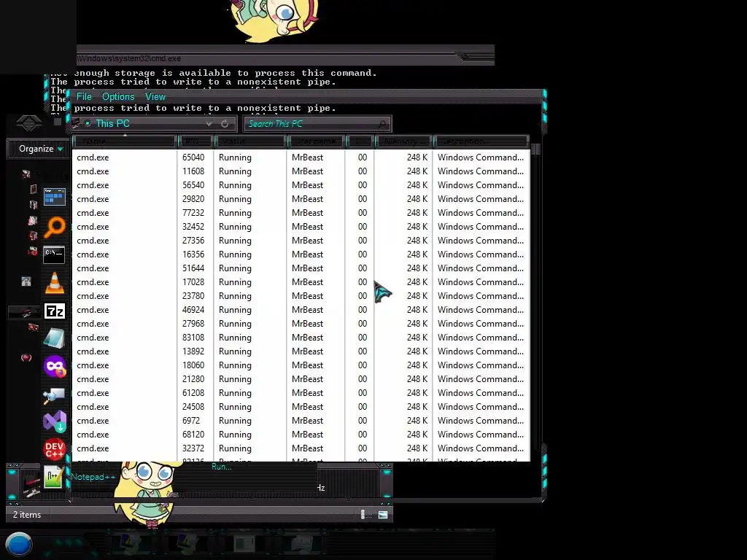
Task: Switch to details view icon in status bar
Action: [x=365, y=515]
